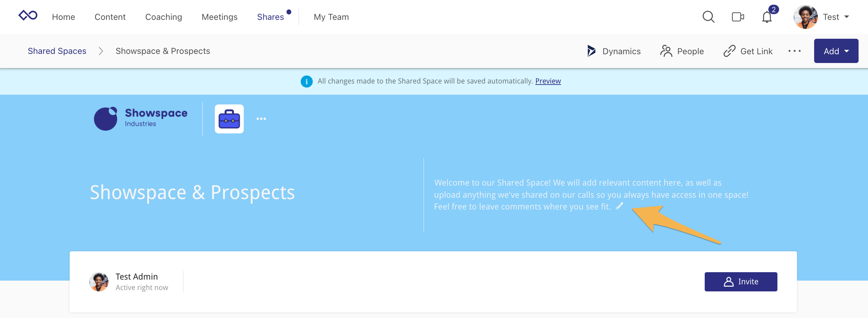Click Test Admin's profile picture
This screenshot has height=318, width=868.
click(x=98, y=282)
